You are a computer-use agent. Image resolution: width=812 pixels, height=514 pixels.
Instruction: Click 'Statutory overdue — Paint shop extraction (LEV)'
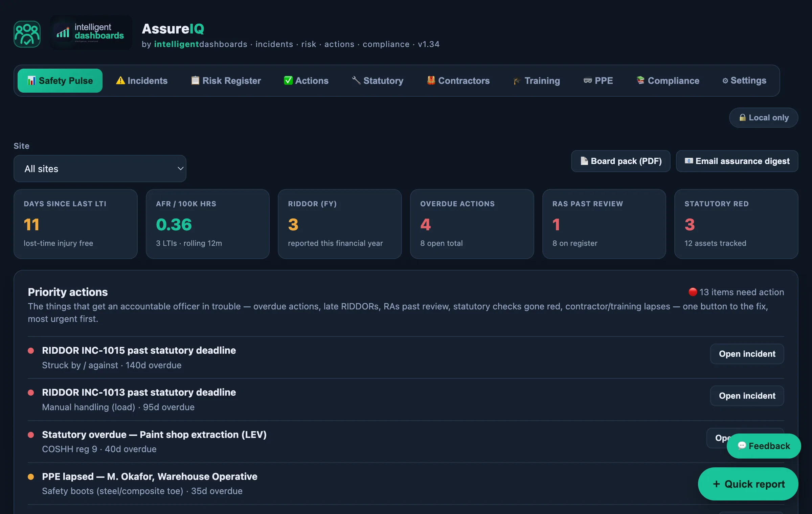(154, 434)
